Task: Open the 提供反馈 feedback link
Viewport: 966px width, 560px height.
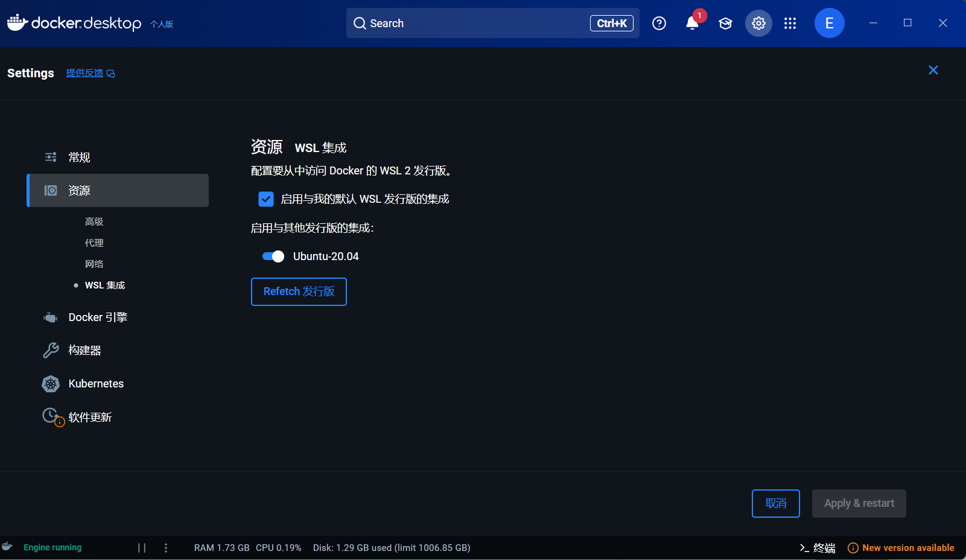Action: point(84,73)
